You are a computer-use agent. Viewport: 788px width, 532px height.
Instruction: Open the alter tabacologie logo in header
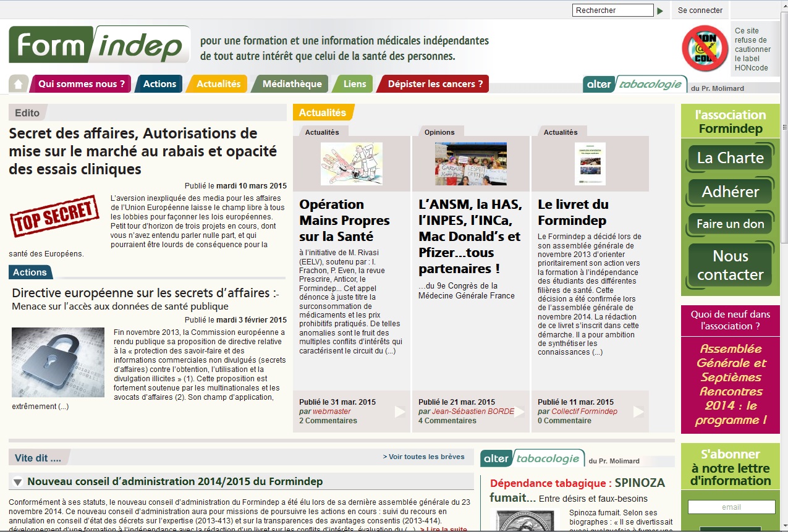click(635, 84)
